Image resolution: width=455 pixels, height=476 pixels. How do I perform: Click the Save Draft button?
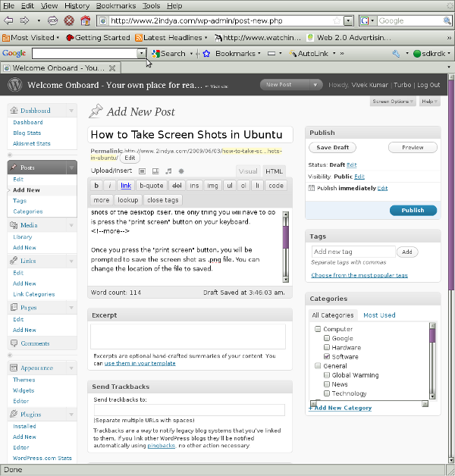coord(332,147)
